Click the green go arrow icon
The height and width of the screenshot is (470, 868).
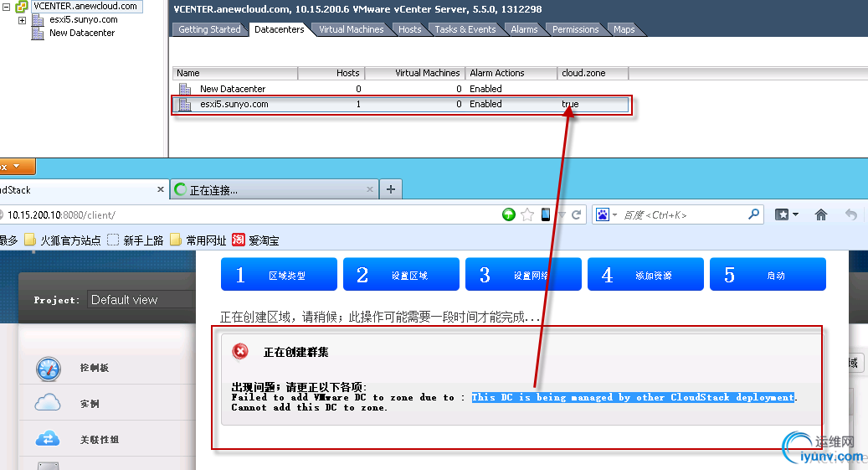click(x=509, y=214)
